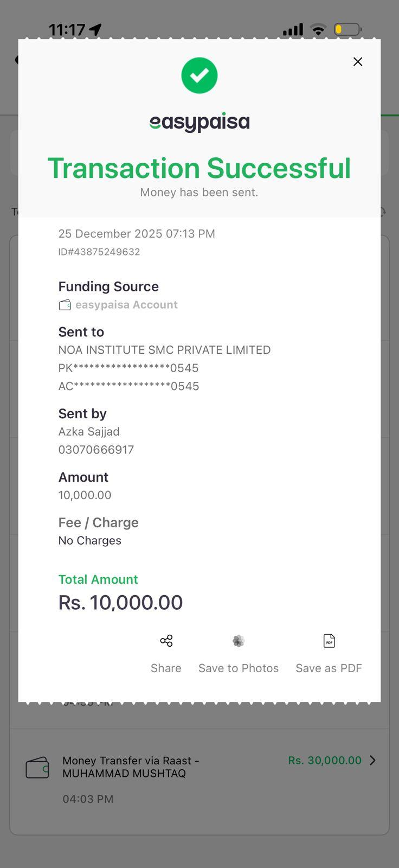Tap the easypaisa logo
The height and width of the screenshot is (868, 399).
200,123
